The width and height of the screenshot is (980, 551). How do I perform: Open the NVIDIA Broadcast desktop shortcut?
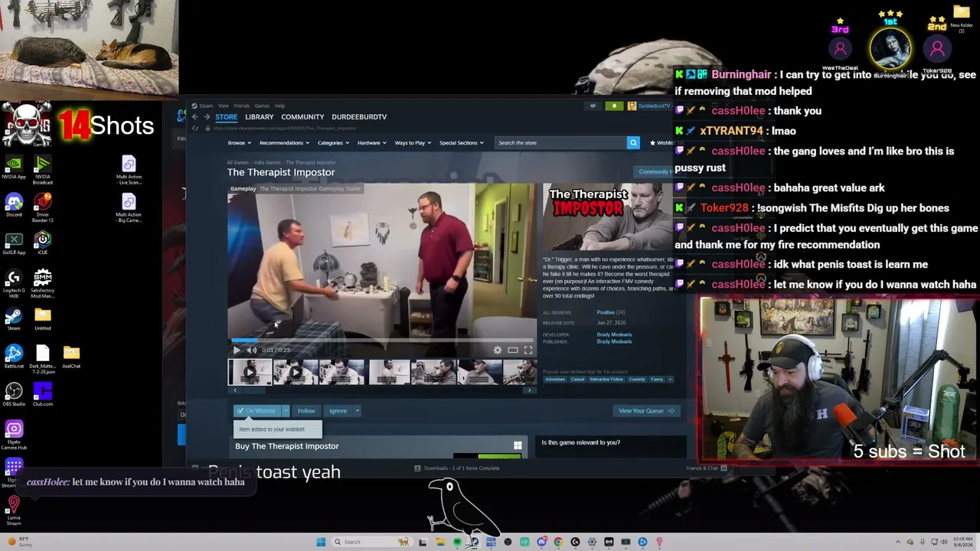pyautogui.click(x=43, y=170)
